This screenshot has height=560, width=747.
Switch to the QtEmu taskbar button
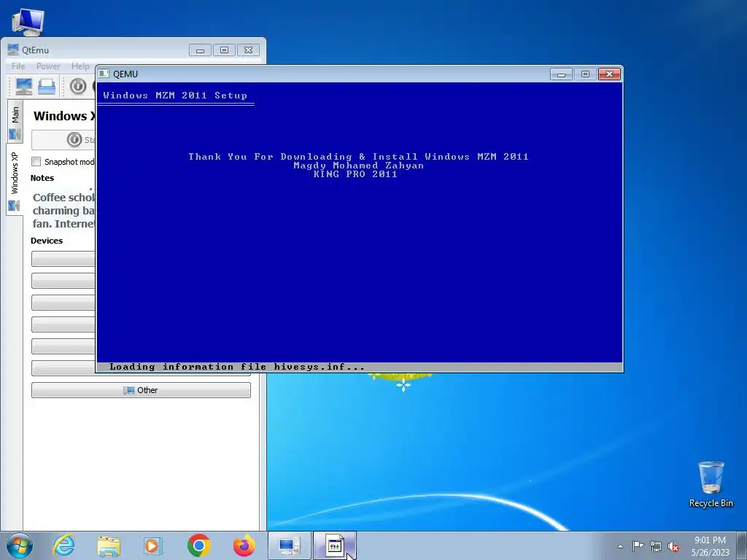point(289,545)
